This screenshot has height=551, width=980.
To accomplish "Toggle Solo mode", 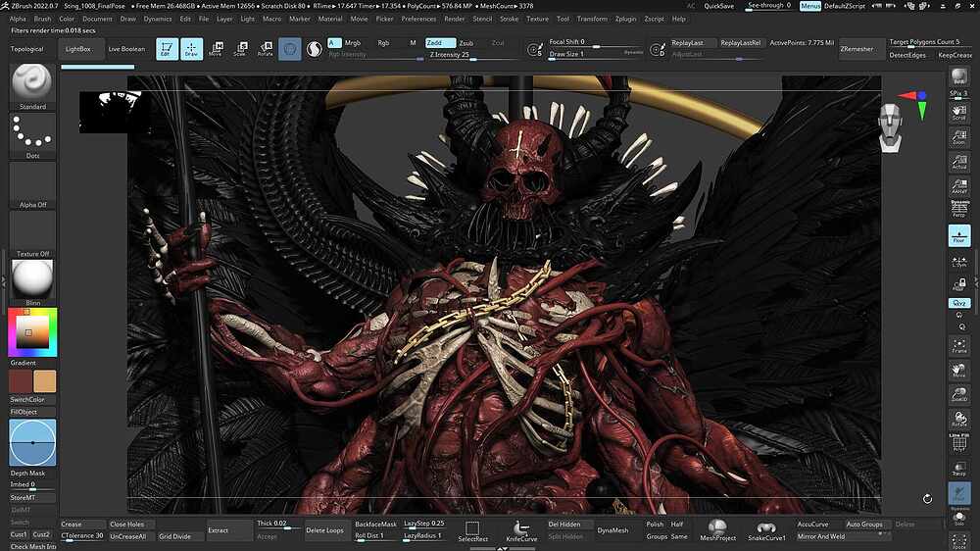I will coord(958,519).
